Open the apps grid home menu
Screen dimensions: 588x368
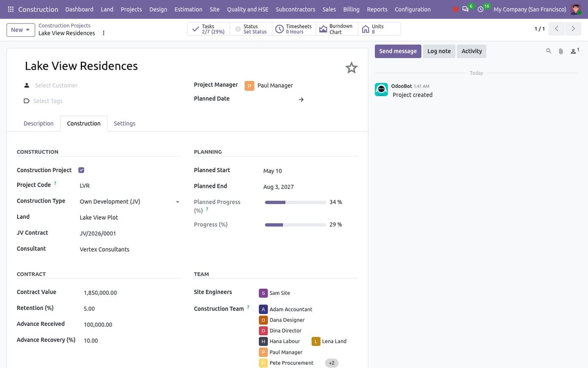(x=11, y=9)
